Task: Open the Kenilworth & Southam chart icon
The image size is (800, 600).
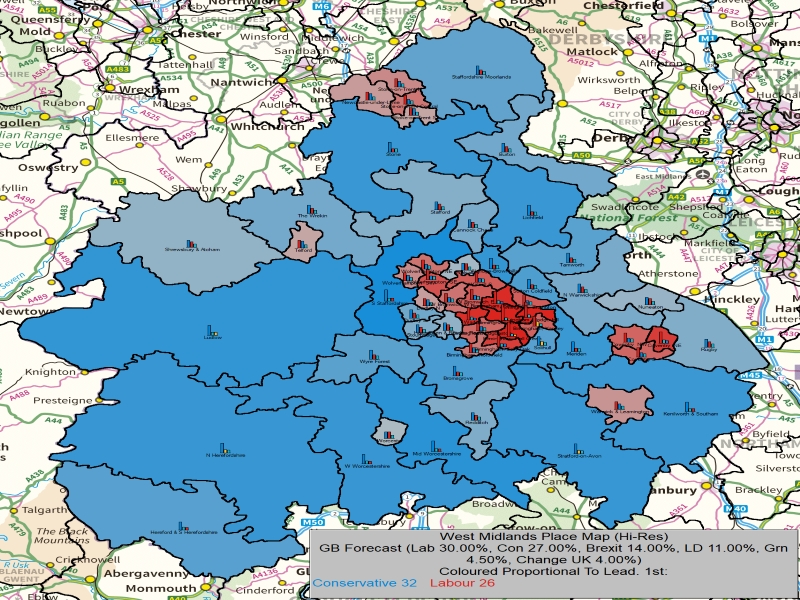Action: 690,407
